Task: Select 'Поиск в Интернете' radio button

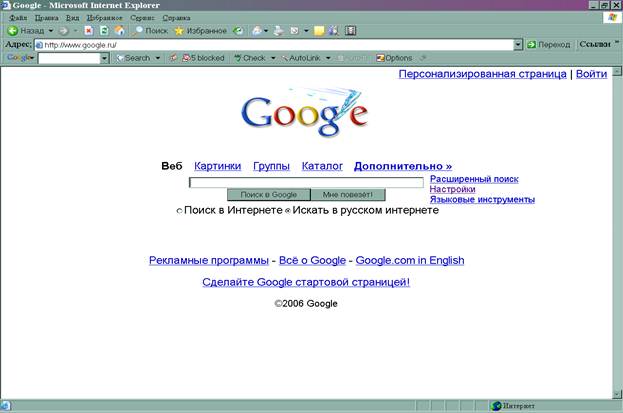Action: [x=179, y=211]
